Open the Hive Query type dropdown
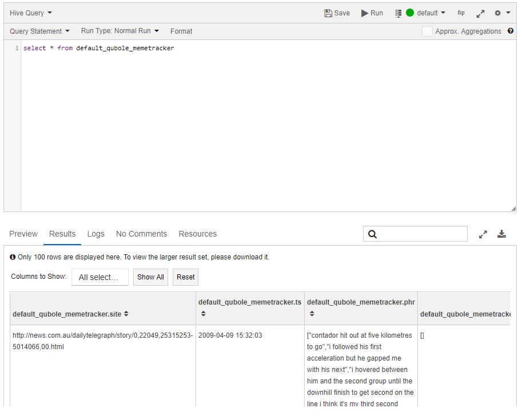522x420 pixels. click(x=31, y=13)
